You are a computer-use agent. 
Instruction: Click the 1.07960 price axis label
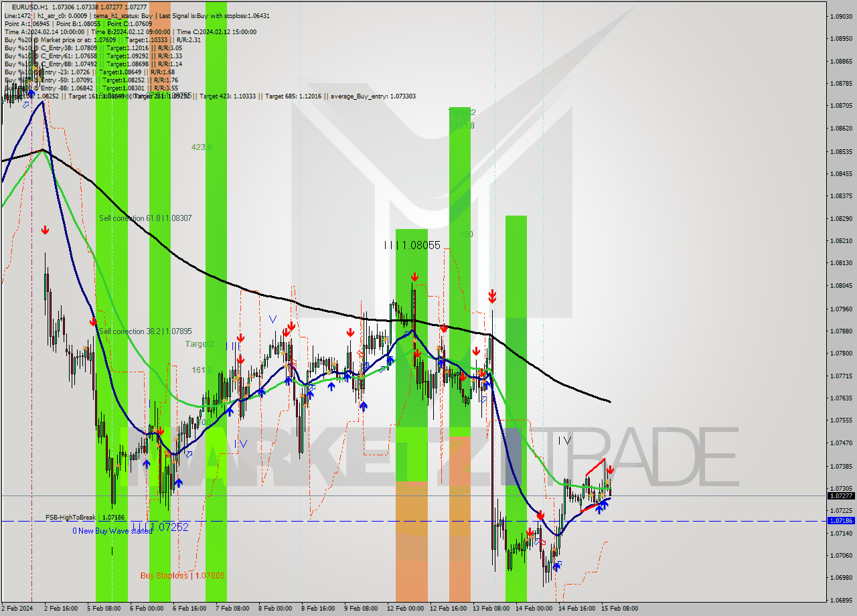point(840,309)
